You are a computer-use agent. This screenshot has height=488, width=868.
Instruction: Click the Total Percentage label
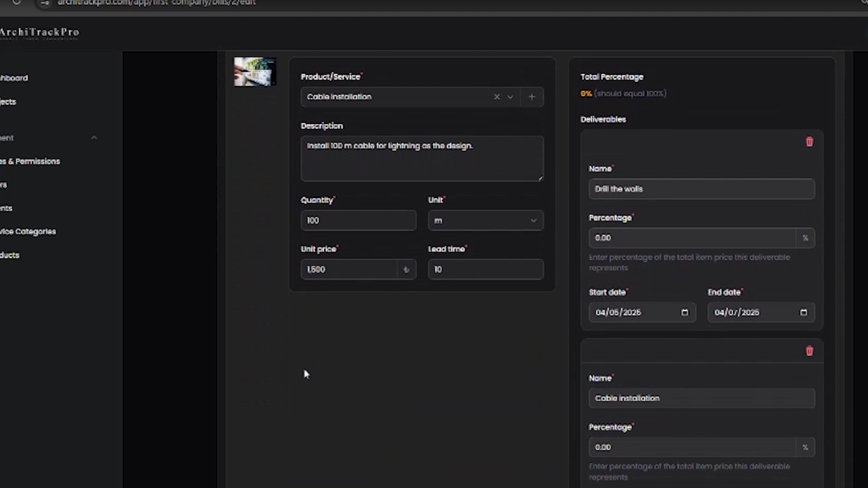tap(612, 77)
